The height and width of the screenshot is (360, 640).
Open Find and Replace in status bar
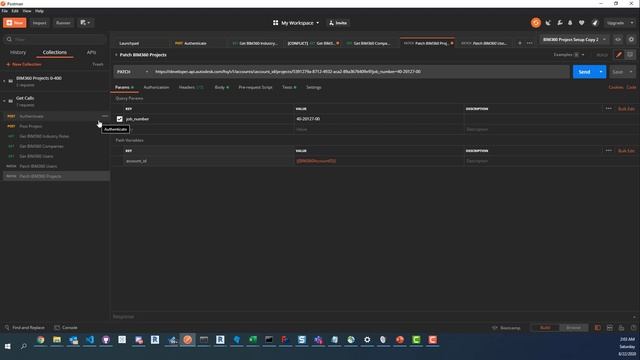coord(24,327)
